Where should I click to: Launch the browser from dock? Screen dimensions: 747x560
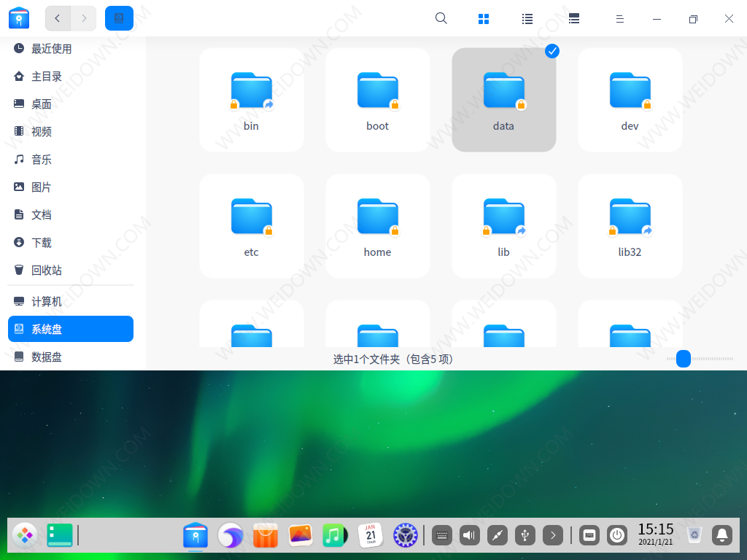pyautogui.click(x=231, y=535)
